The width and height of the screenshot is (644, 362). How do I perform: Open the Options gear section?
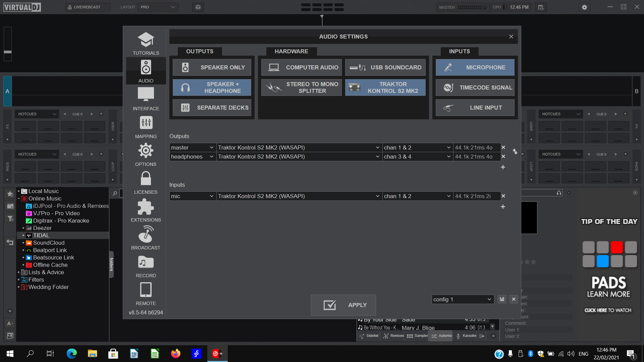click(x=146, y=155)
